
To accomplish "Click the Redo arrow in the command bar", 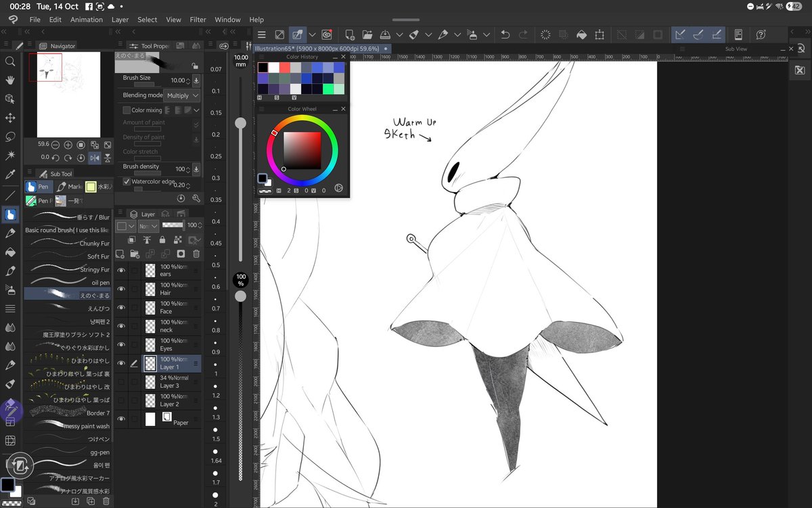I will (523, 34).
